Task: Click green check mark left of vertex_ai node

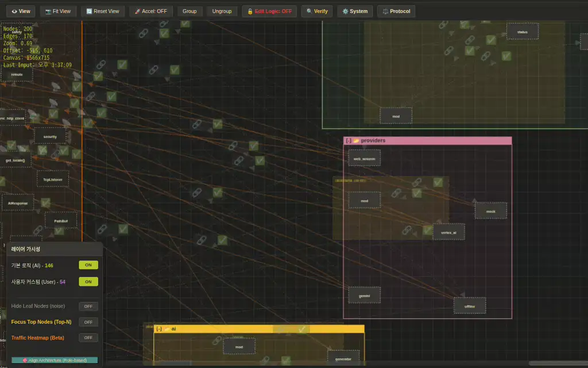Action: (427, 230)
